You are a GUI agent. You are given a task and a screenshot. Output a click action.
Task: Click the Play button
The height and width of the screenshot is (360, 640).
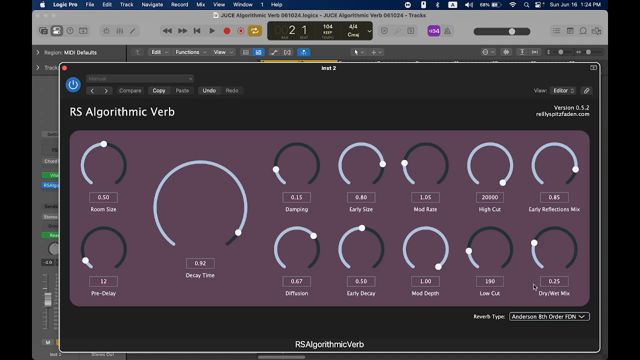pos(212,31)
